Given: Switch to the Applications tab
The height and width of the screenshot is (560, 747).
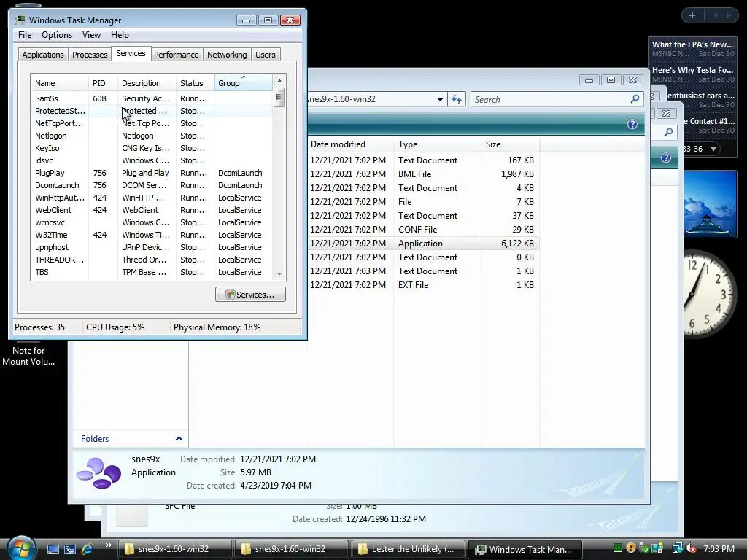Looking at the screenshot, I should click(x=43, y=54).
